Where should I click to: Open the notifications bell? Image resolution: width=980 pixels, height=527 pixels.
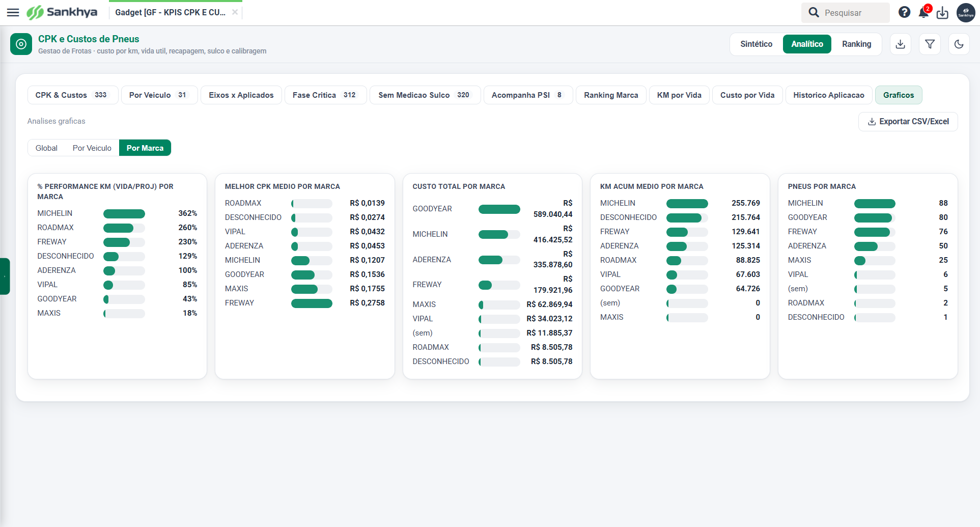[923, 12]
